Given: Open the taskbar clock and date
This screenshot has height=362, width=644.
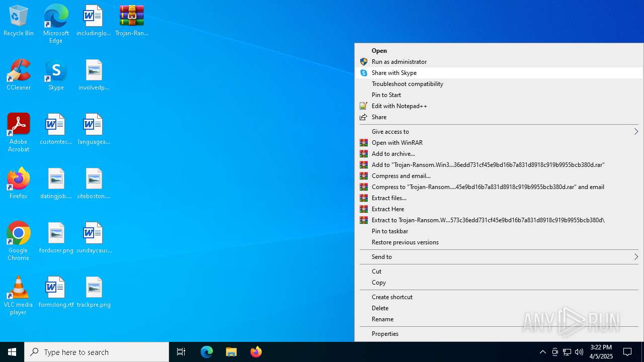Looking at the screenshot, I should 601,352.
